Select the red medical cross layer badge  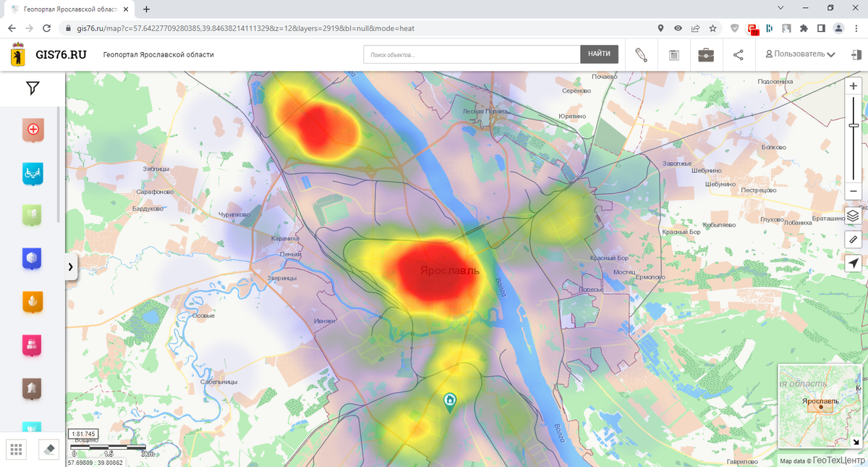coord(33,130)
